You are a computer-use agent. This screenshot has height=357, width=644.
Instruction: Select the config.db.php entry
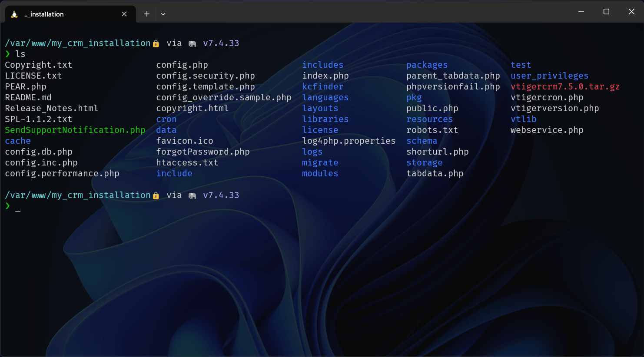(x=39, y=152)
